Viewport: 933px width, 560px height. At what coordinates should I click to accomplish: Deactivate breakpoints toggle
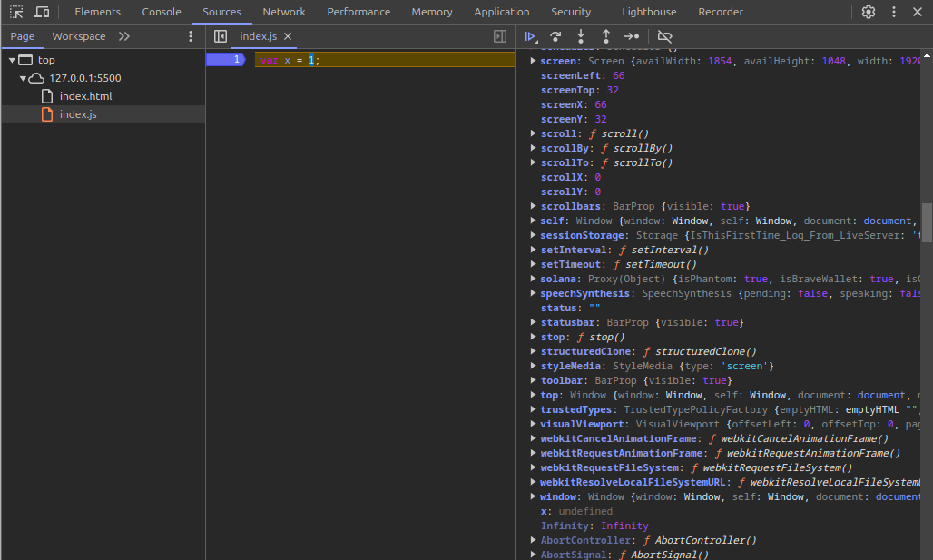664,36
